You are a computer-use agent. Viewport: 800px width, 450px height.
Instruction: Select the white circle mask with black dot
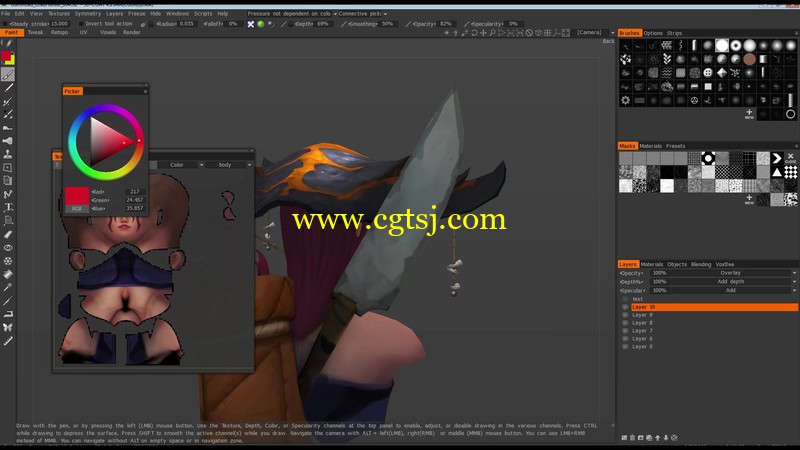708,158
